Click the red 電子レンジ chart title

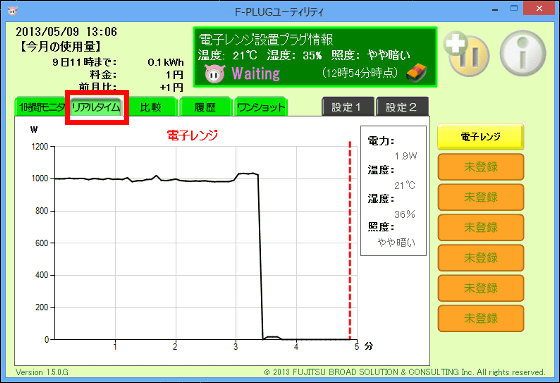click(x=192, y=135)
